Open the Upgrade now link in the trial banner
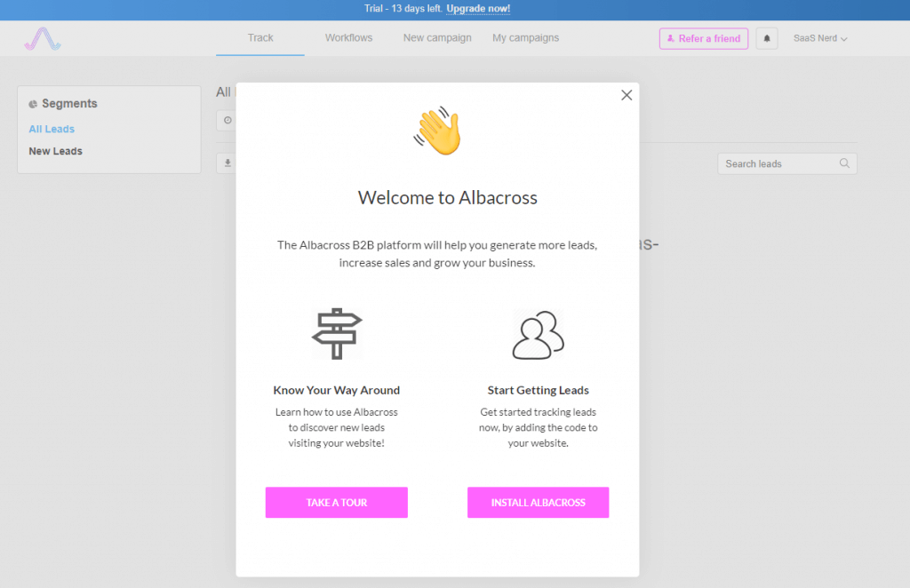Screen dimensions: 910x588 pos(477,9)
